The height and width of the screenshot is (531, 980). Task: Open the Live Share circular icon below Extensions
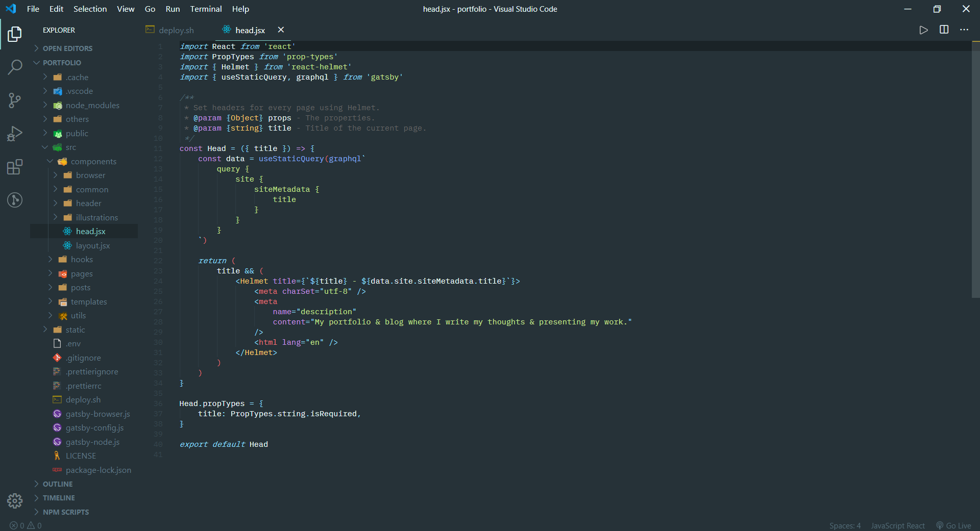15,200
